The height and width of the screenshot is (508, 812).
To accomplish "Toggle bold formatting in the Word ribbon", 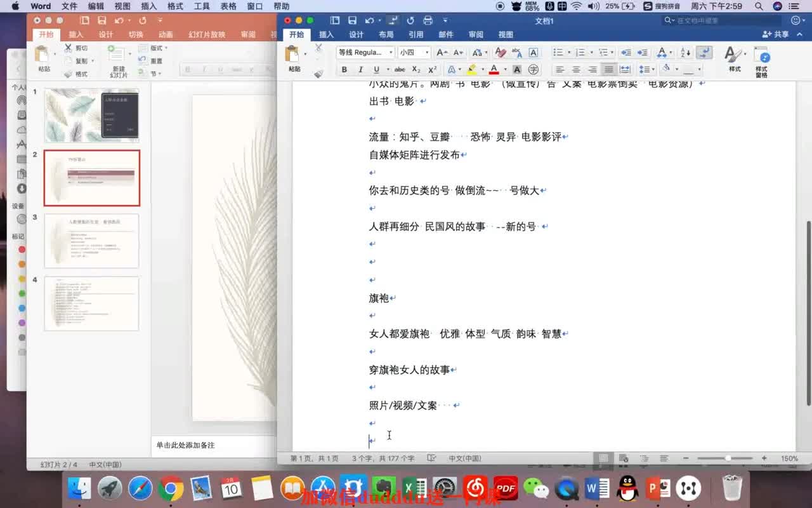I will click(x=344, y=69).
